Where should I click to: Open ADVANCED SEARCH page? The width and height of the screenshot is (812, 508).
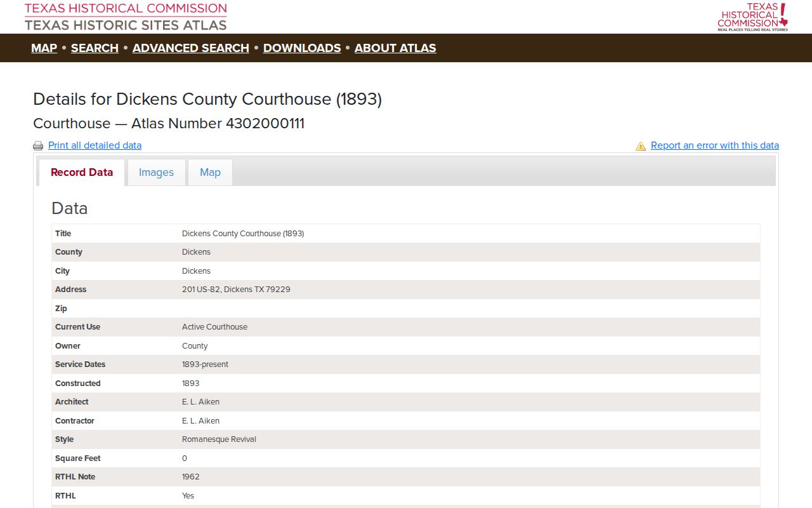click(x=191, y=48)
